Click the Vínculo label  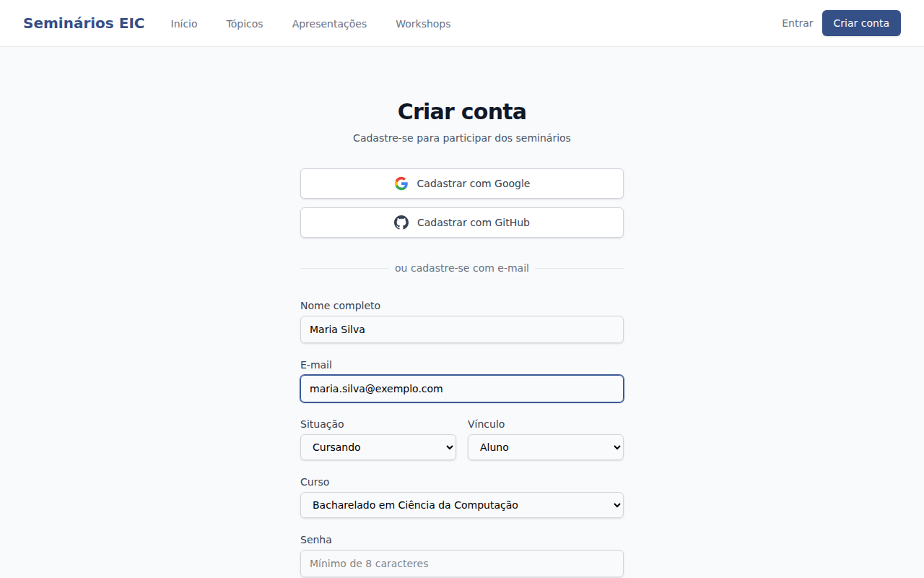(x=487, y=424)
